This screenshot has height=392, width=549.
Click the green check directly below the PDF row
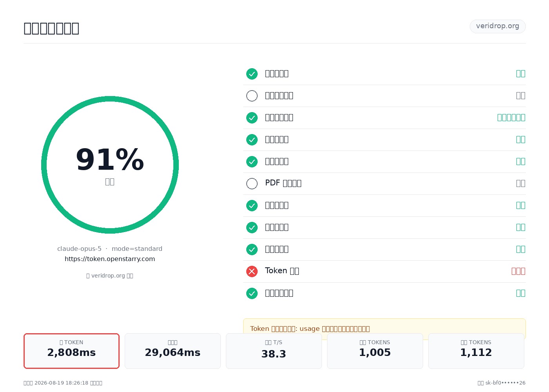coord(252,205)
